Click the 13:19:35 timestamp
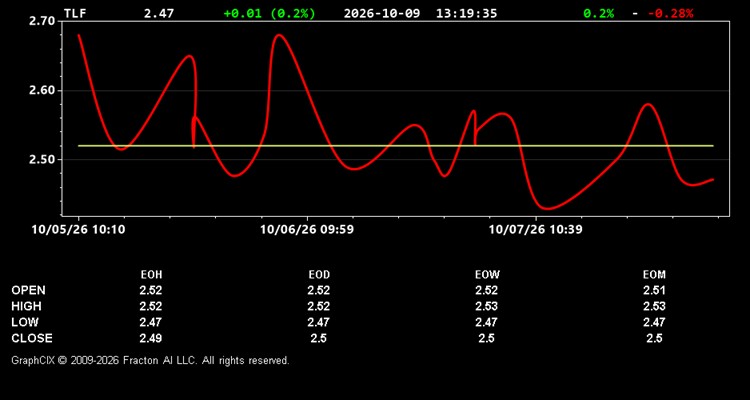Viewport: 750px width, 400px height. [x=466, y=13]
